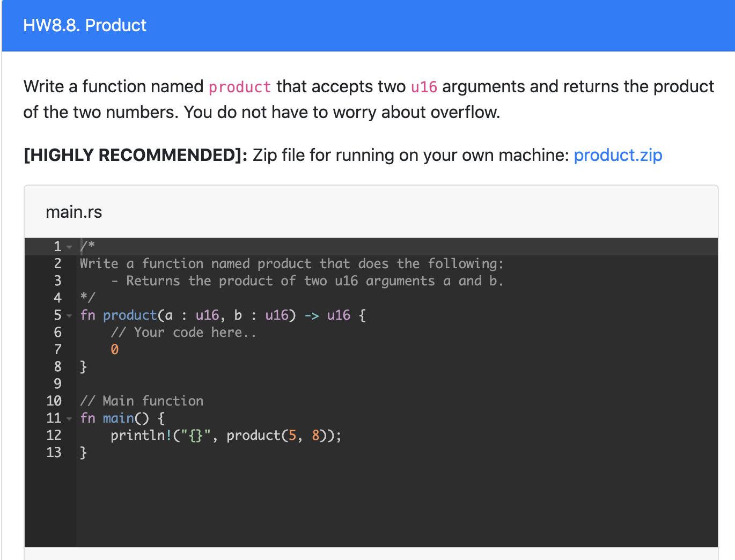Select line number 12 in the gutter
The height and width of the screenshot is (560, 735).
click(x=54, y=435)
